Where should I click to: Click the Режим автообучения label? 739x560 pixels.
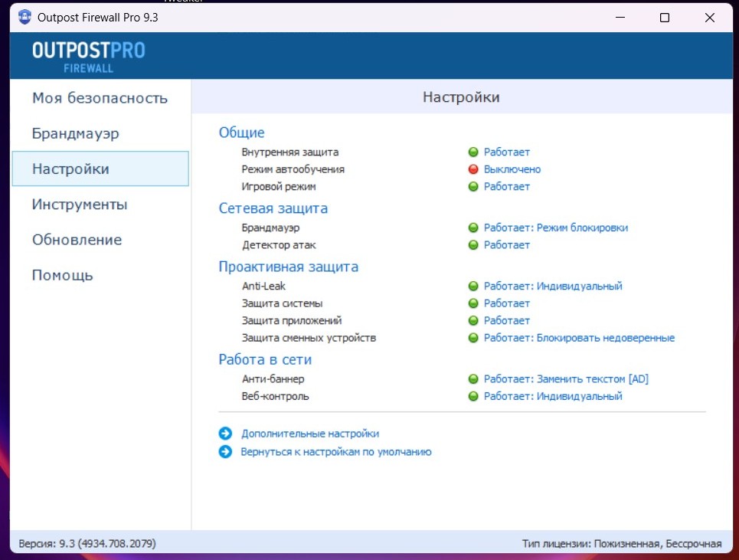(x=293, y=169)
